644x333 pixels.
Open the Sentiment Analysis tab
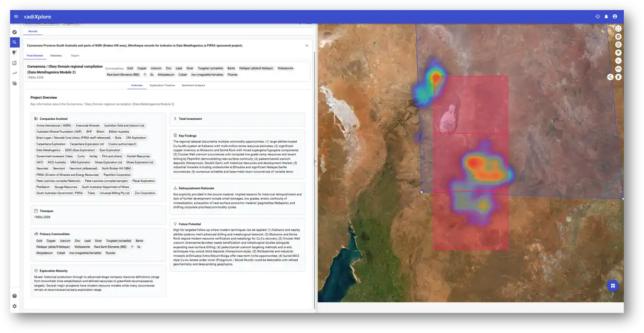coord(193,85)
